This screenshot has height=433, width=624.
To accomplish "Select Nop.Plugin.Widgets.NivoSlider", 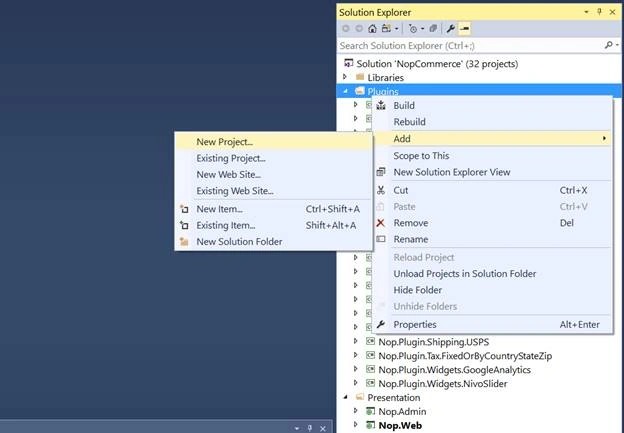I will 443,384.
